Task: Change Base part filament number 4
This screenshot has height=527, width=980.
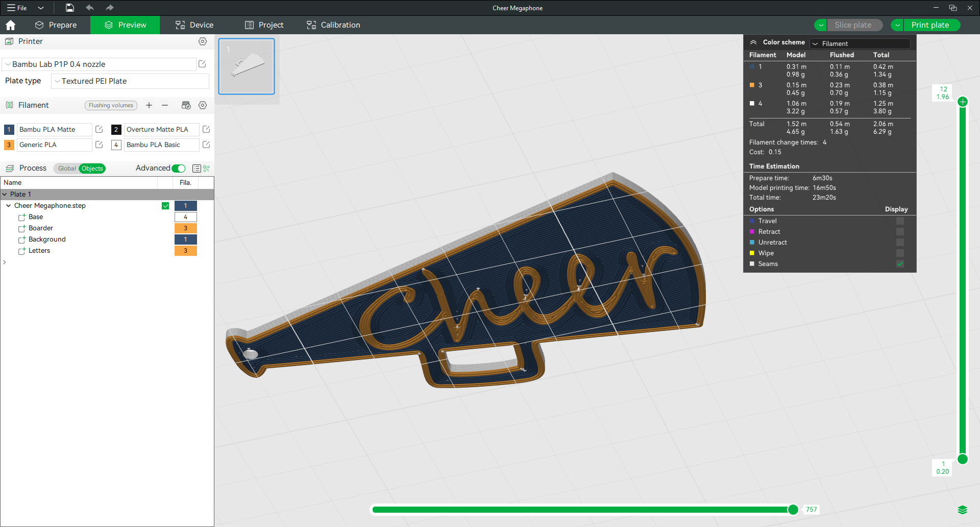Action: point(186,217)
